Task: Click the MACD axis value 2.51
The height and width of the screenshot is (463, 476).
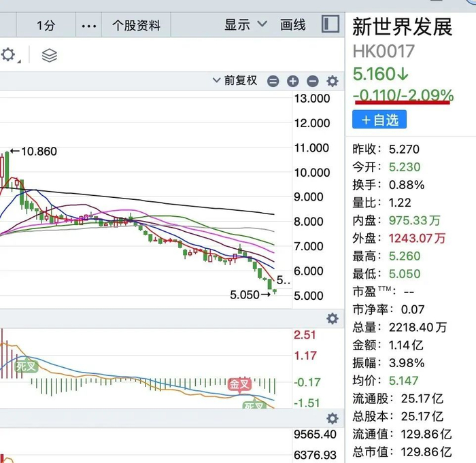Action: point(305,335)
